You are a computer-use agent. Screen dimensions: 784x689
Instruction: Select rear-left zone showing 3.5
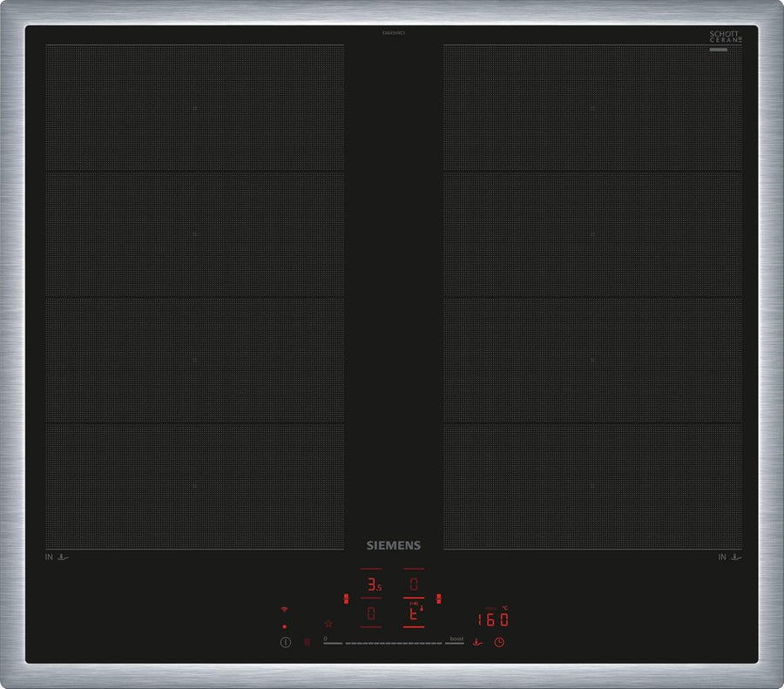tap(371, 584)
